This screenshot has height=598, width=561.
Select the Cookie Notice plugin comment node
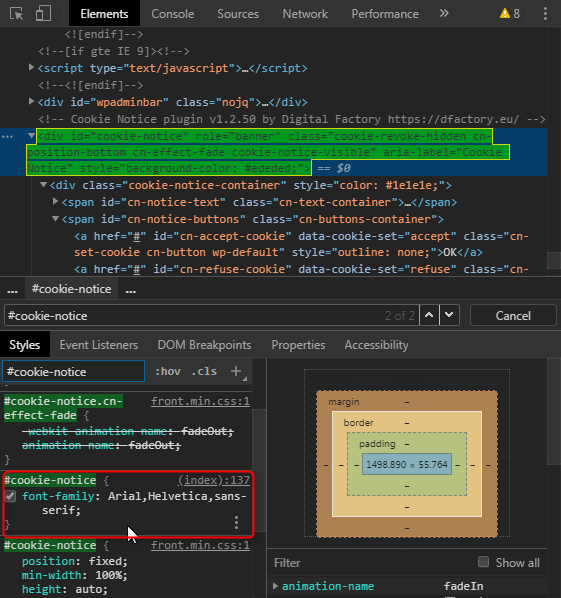tap(292, 119)
